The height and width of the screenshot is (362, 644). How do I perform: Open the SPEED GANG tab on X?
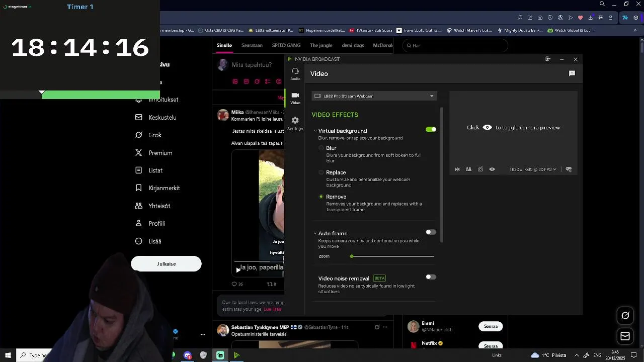[286, 45]
